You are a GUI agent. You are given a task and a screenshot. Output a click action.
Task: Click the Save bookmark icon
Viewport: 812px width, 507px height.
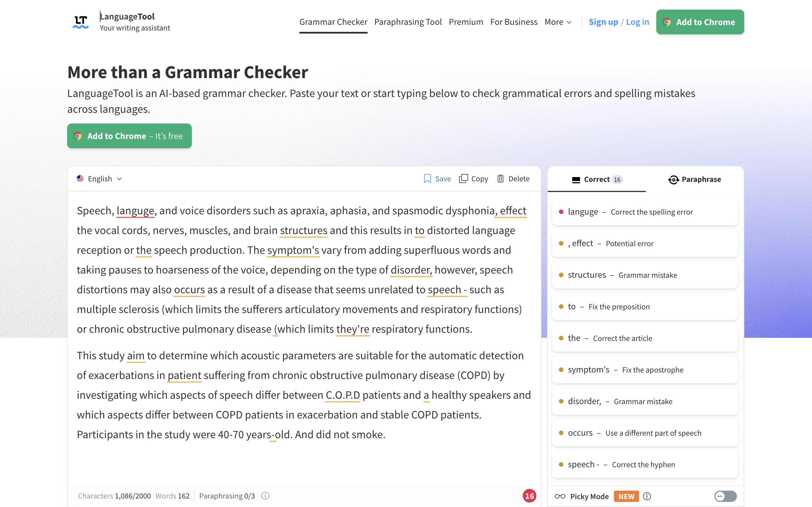coord(427,179)
